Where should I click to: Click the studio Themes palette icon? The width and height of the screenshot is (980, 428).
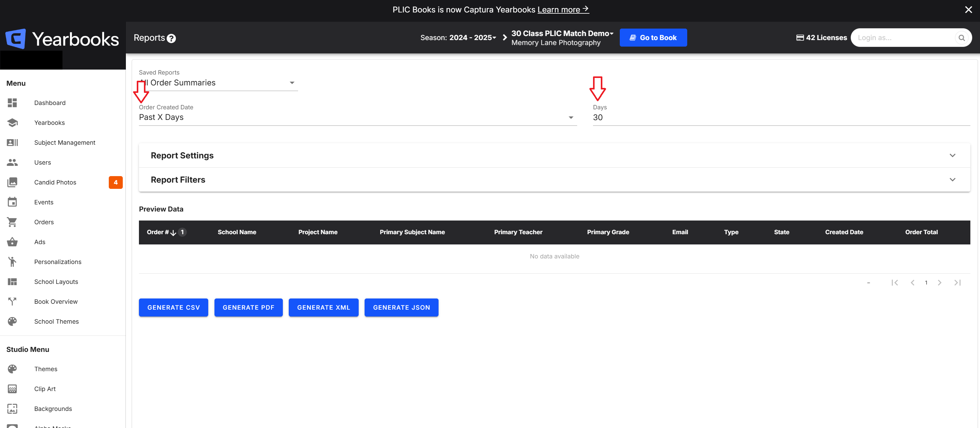[12, 369]
